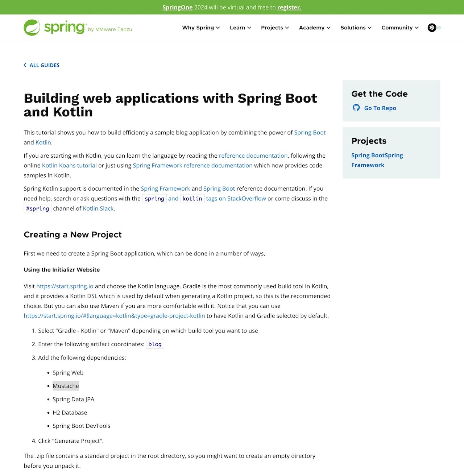Click the back chevron beside ALL GUIDES
The height and width of the screenshot is (476, 464).
pyautogui.click(x=25, y=65)
